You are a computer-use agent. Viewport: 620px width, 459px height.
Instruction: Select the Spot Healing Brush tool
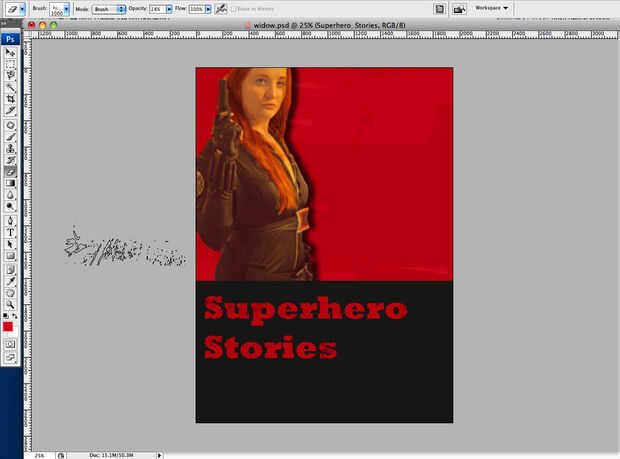click(10, 125)
